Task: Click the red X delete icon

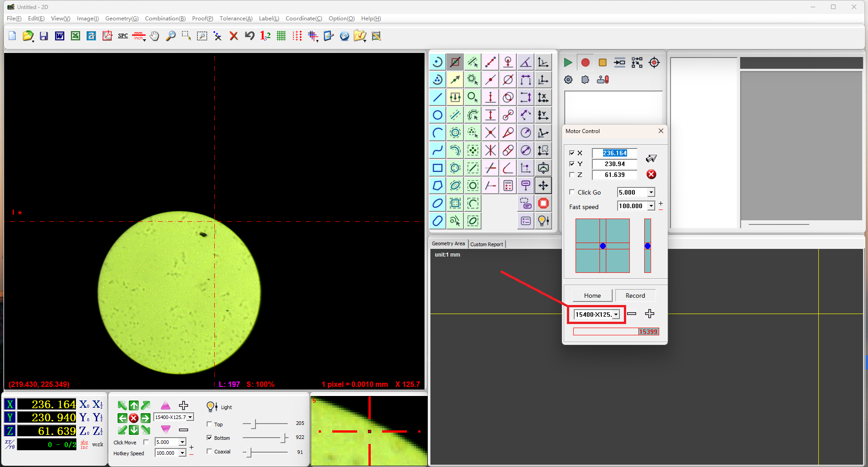Action: 234,36
